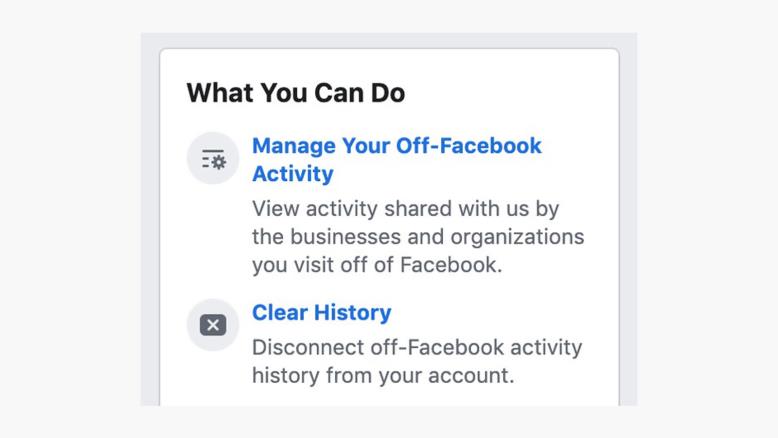The width and height of the screenshot is (778, 438).
Task: Click the Manage Off-Facebook Activity list-gear icon
Action: pos(213,159)
